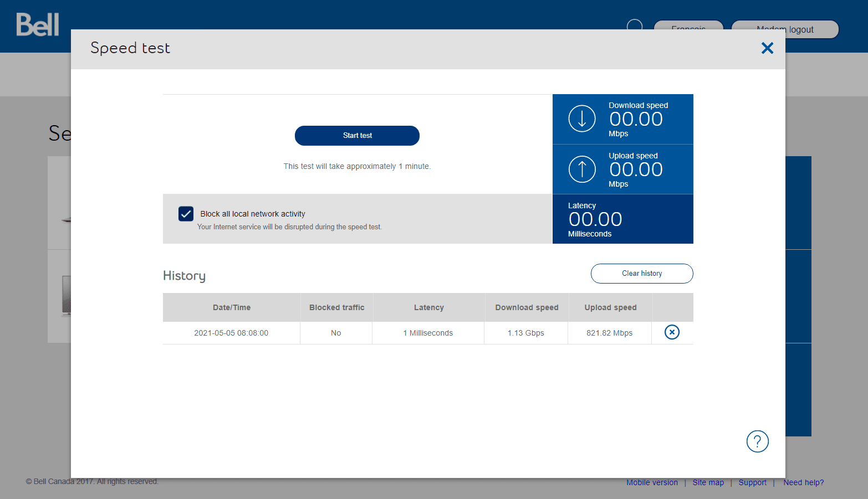Re-enable the Block all local network activity option

[186, 214]
